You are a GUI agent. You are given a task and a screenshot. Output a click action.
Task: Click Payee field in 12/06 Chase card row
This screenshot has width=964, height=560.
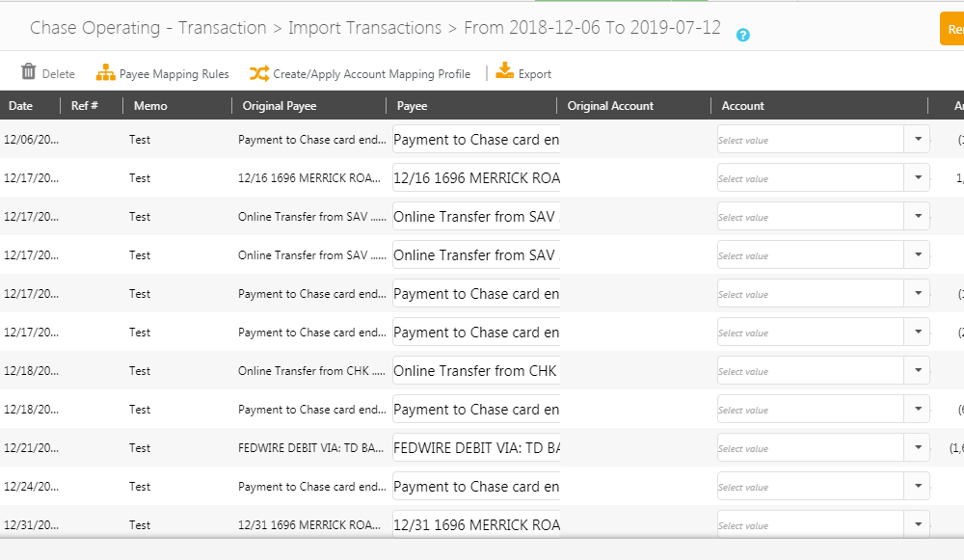click(476, 140)
